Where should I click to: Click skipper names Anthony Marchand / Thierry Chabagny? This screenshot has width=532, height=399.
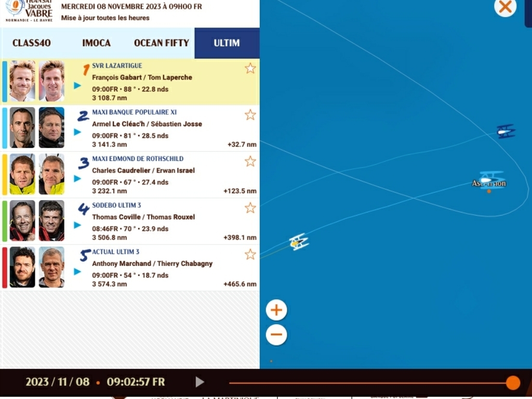(152, 263)
